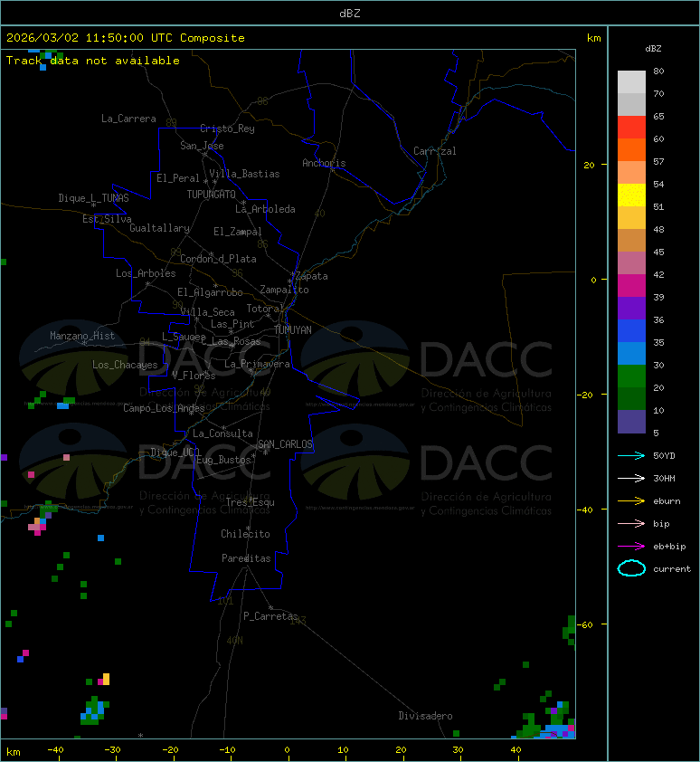Choose the light blue 30-35 dBZ band
Viewport: 700px width, 762px height.
click(631, 354)
